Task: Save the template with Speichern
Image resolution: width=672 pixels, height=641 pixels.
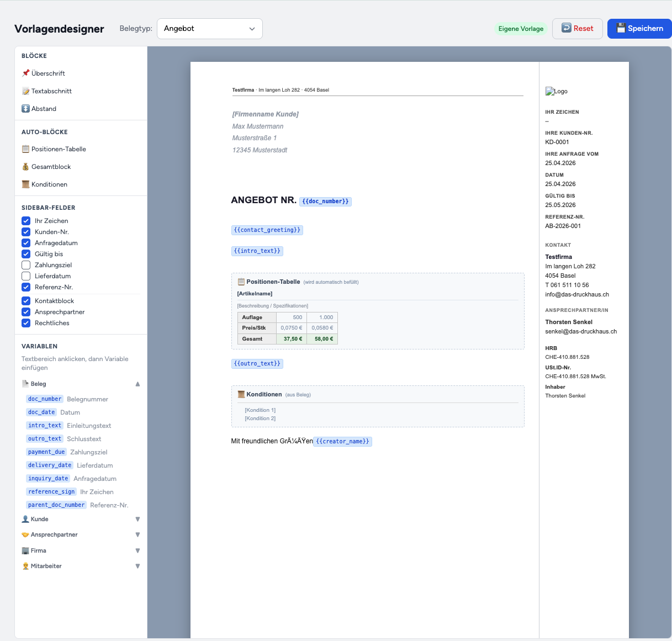Action: pyautogui.click(x=639, y=28)
